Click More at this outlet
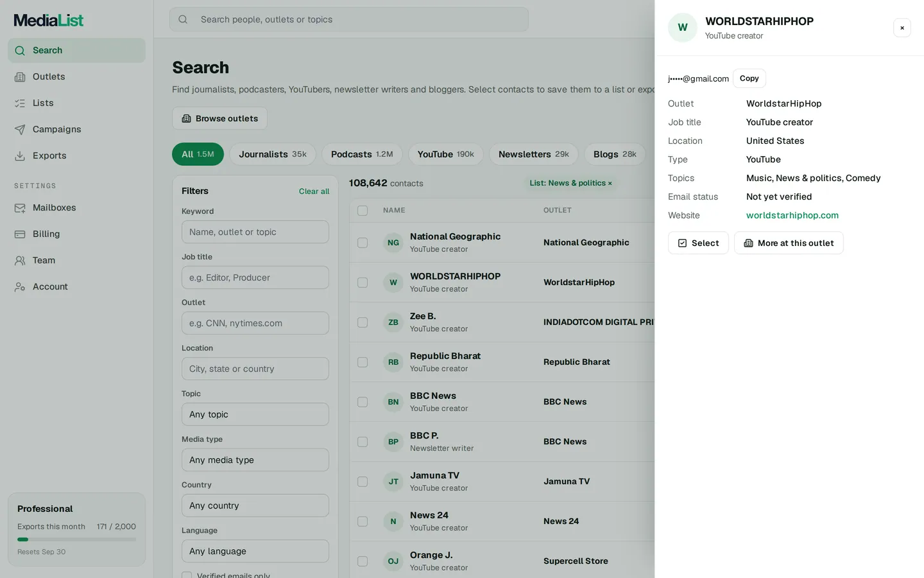 [x=789, y=243]
